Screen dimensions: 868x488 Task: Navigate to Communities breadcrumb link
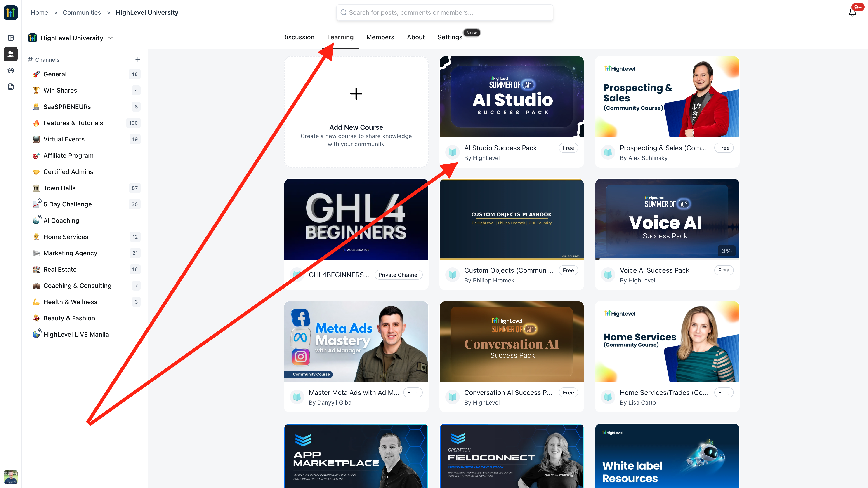coord(82,12)
